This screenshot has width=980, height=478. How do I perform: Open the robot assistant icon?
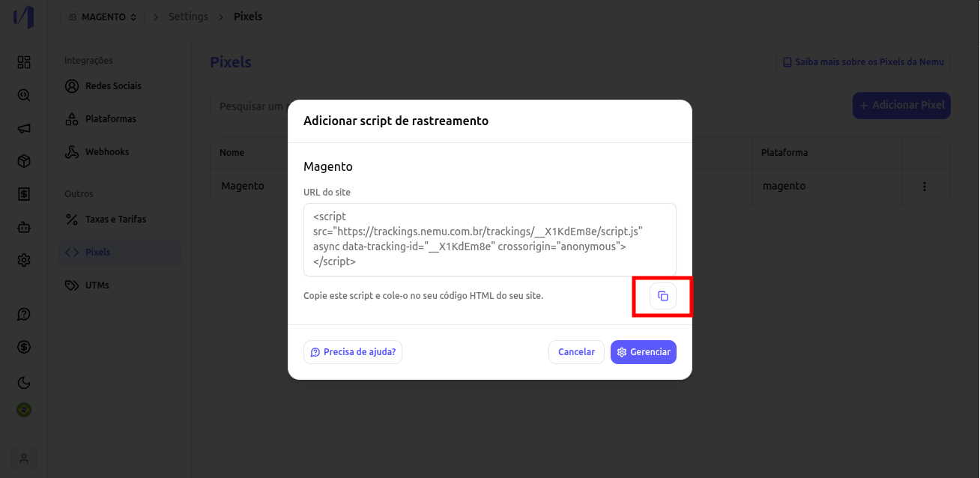[x=24, y=227]
